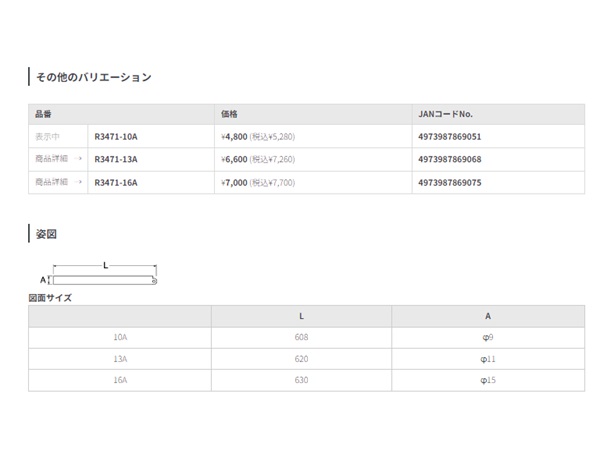Click the pipe dimension diagram image

pos(99,274)
